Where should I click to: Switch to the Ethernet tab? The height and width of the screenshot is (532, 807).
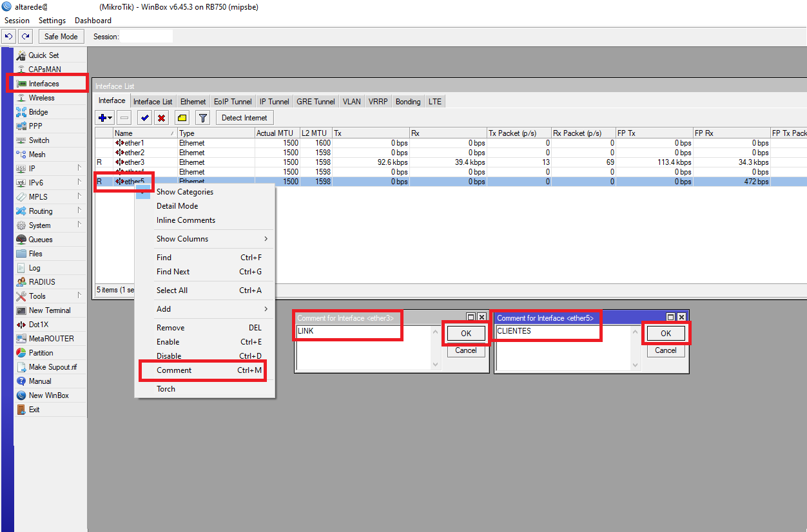(x=193, y=102)
